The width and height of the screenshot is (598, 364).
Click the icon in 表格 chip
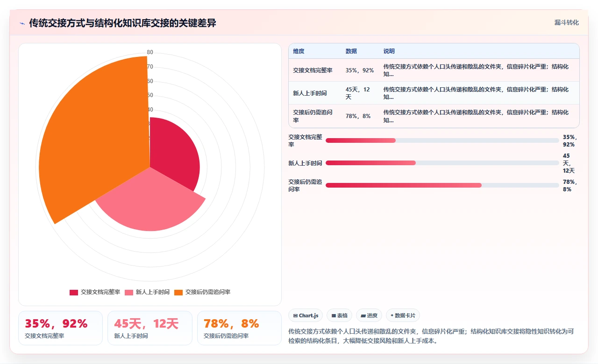[334, 316]
